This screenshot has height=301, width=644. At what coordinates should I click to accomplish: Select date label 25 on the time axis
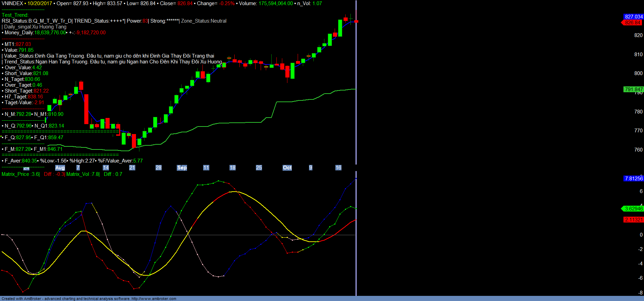[x=259, y=168]
